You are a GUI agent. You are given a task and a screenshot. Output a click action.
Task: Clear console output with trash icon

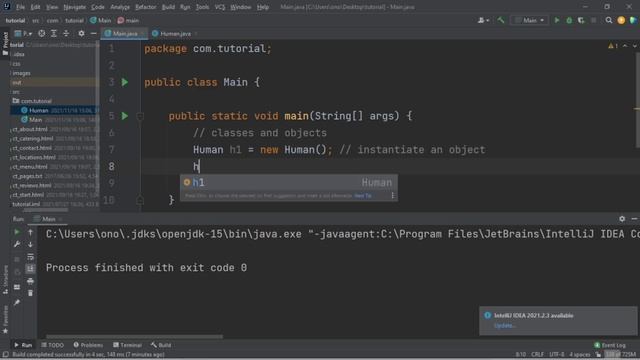pyautogui.click(x=30, y=293)
